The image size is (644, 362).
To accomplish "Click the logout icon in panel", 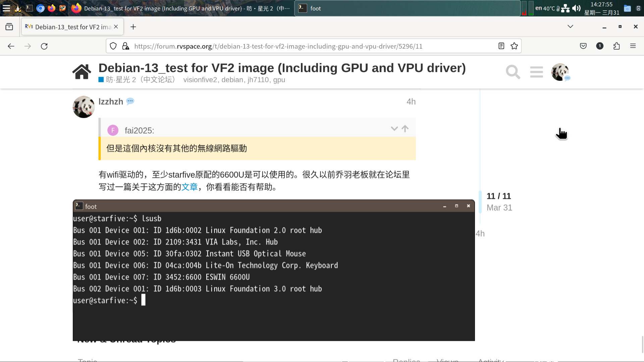I will tap(638, 8).
